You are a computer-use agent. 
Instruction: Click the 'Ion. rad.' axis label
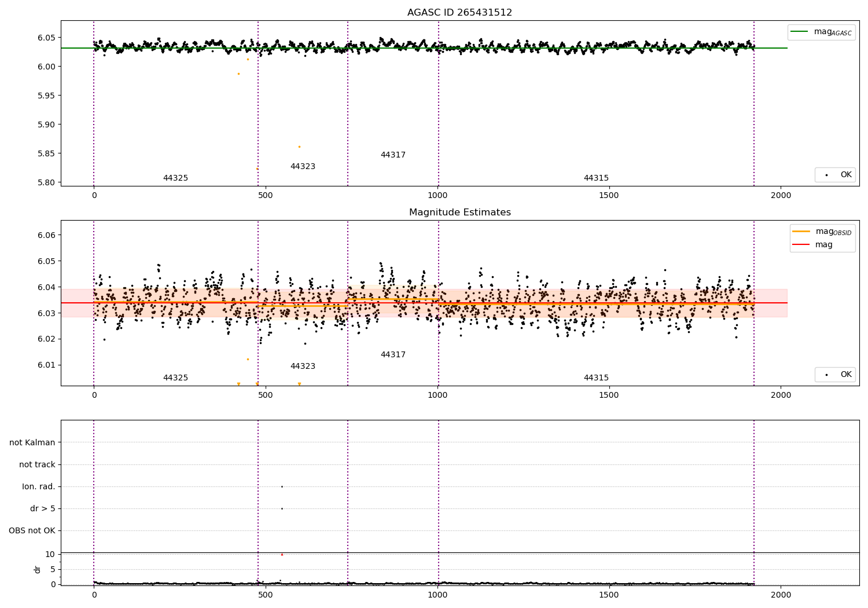point(39,486)
